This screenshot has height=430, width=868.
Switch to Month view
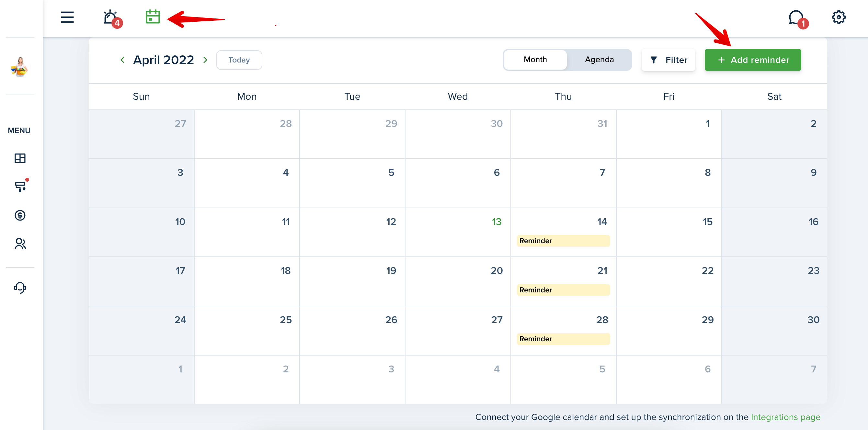(x=535, y=60)
